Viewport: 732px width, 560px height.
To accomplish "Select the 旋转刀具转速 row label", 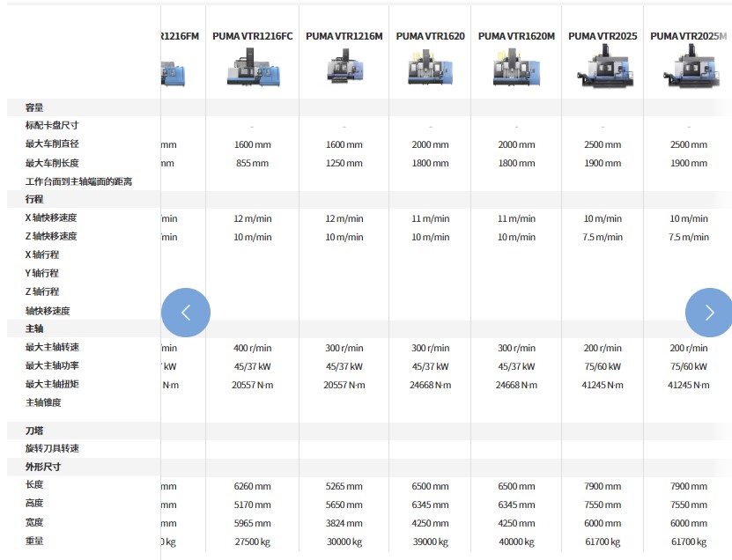I will [52, 448].
